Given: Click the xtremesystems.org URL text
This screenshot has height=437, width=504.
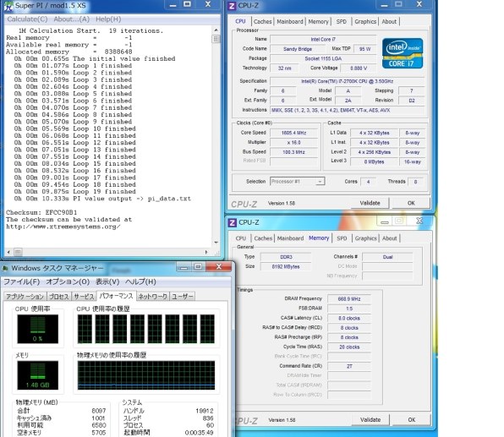Looking at the screenshot, I should [x=63, y=227].
